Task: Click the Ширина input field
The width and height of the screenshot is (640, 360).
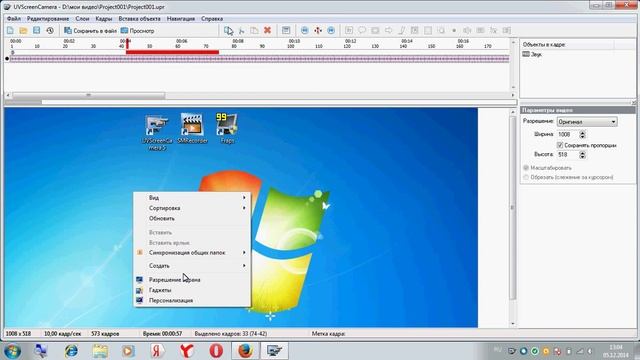Action: coord(568,134)
